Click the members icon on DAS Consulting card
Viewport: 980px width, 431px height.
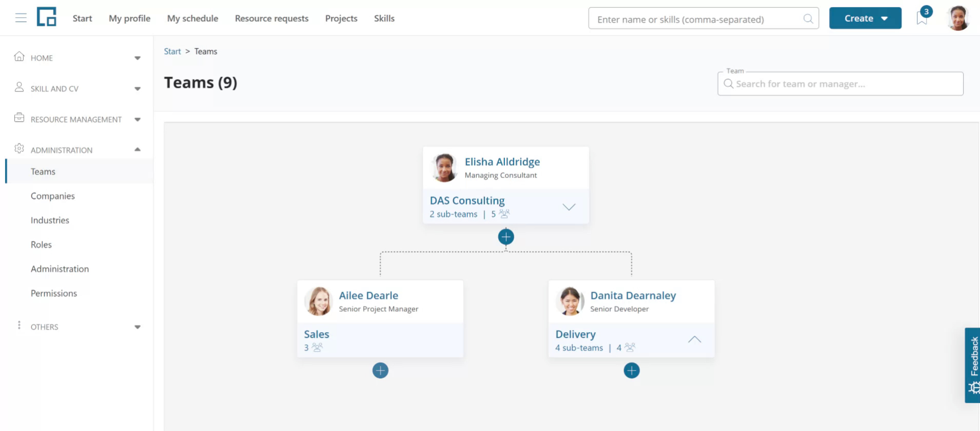(504, 214)
